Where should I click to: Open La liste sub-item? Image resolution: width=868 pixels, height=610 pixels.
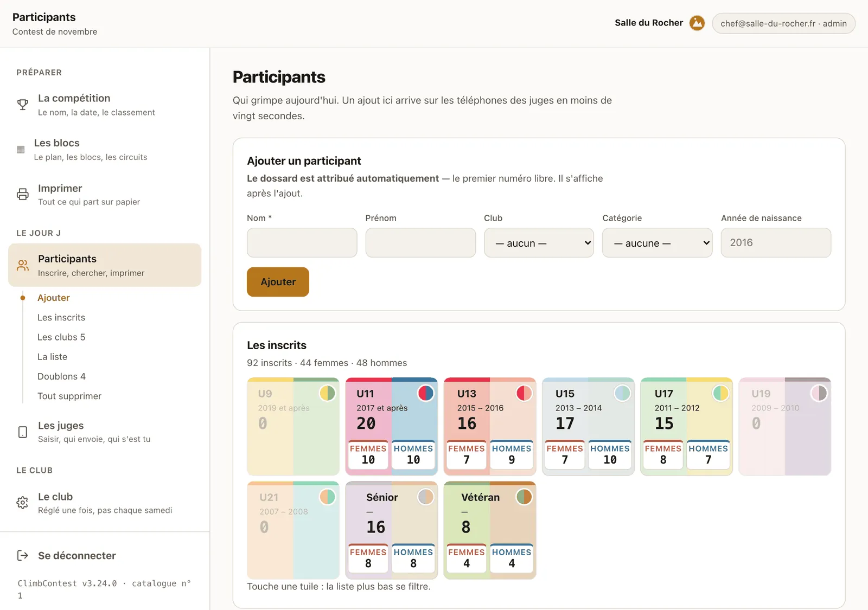click(x=53, y=357)
